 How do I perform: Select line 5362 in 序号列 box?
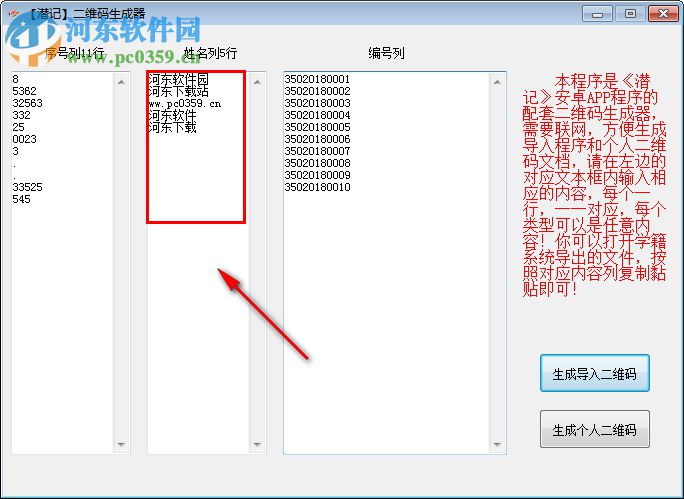24,91
